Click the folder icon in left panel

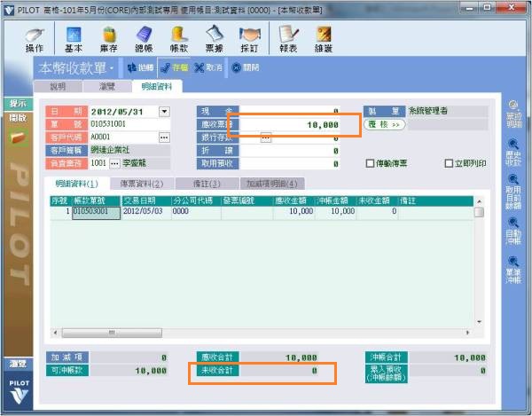(18, 138)
